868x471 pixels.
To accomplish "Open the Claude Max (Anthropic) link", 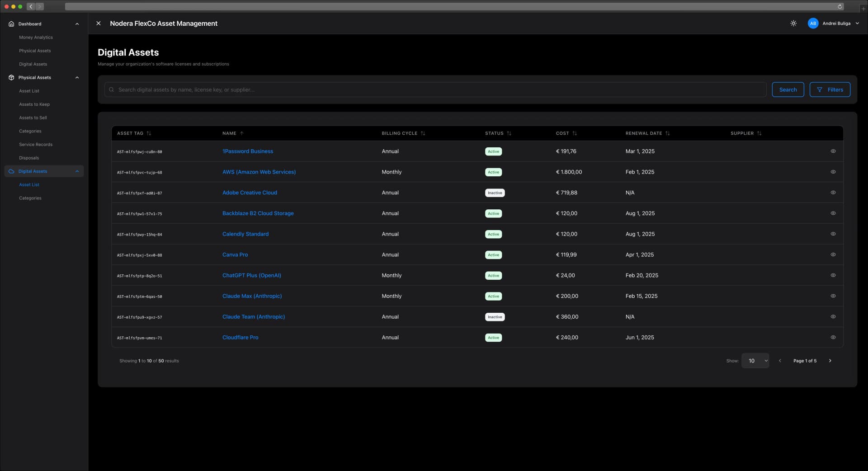I will pos(252,296).
